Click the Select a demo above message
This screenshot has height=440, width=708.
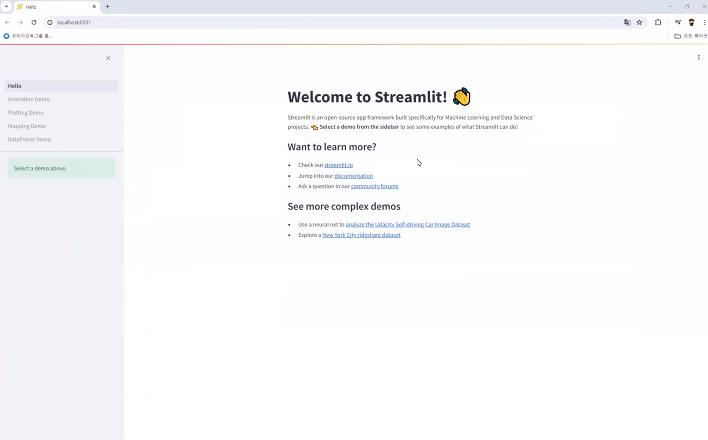61,168
